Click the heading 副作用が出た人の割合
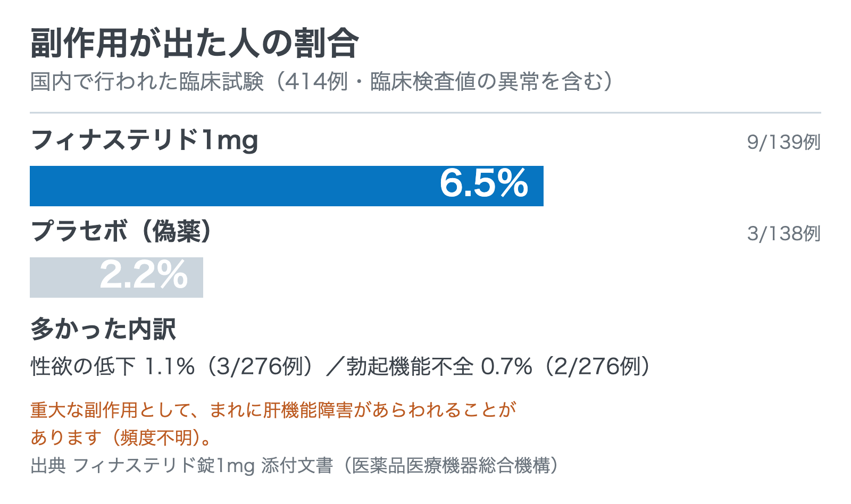The width and height of the screenshot is (851, 504). pos(195,43)
